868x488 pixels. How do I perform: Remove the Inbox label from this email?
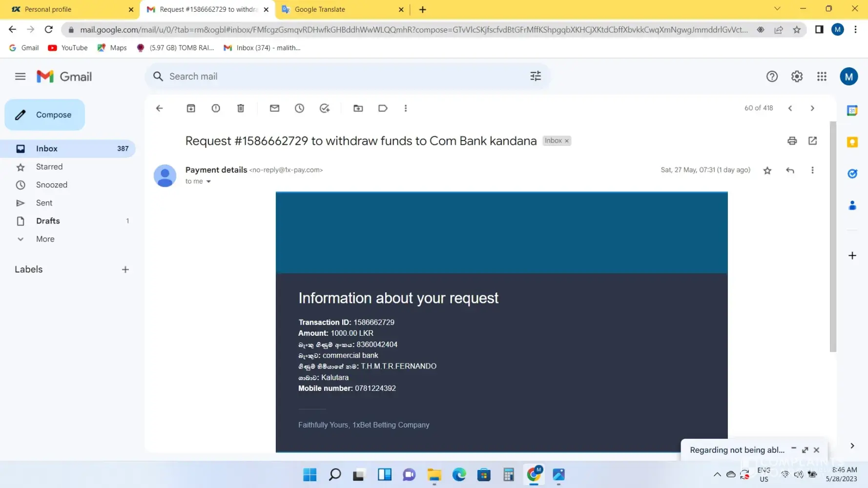point(567,141)
